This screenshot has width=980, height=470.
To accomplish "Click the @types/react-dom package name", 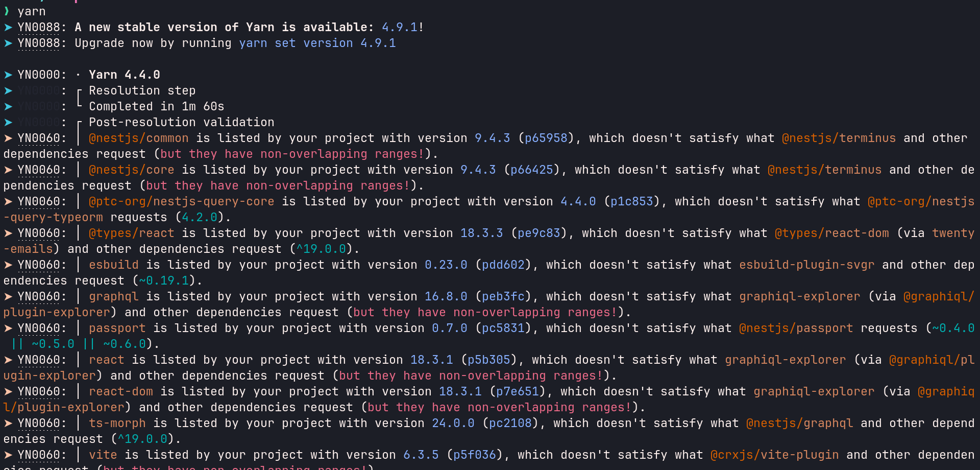I will (x=832, y=233).
